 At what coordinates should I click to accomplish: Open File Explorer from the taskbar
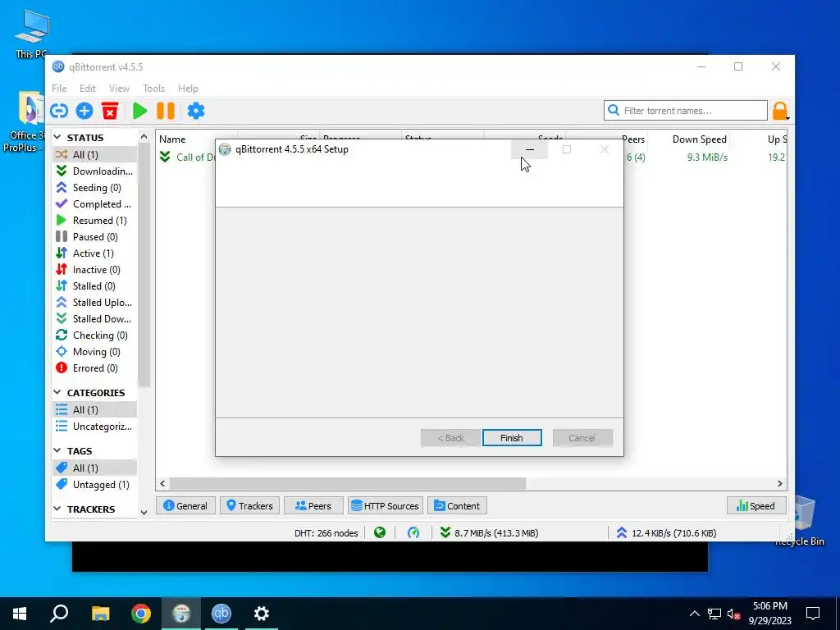click(x=100, y=614)
